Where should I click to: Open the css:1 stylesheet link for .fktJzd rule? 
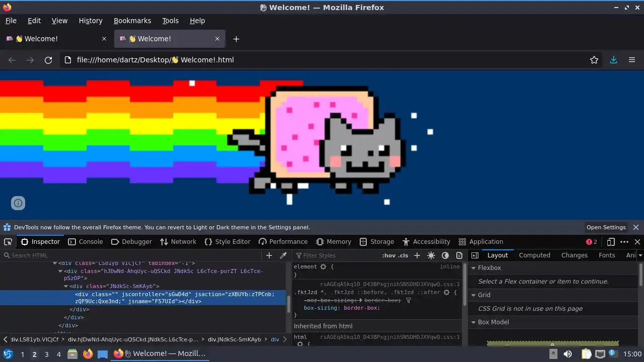[x=390, y=284]
